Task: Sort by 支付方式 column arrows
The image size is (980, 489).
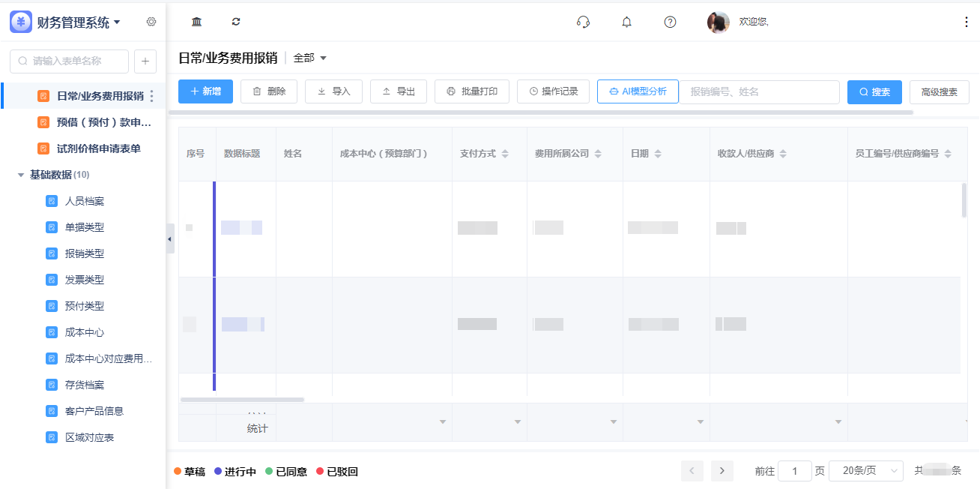Action: point(505,154)
